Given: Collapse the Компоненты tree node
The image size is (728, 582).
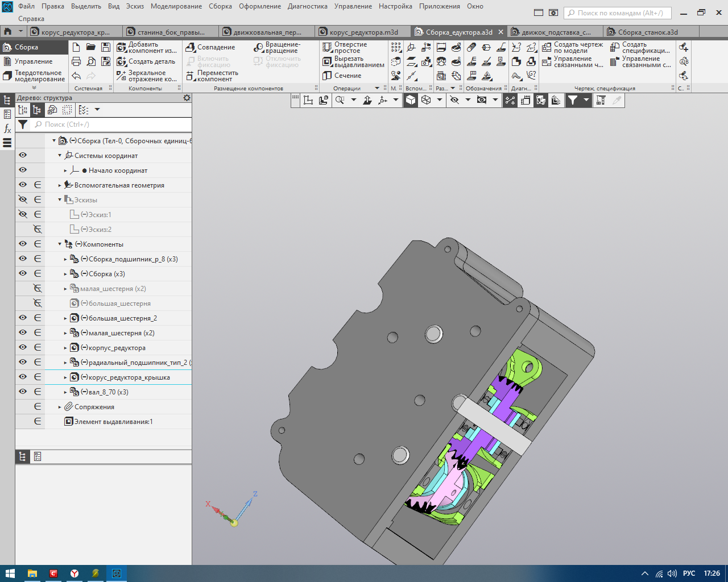Looking at the screenshot, I should [x=60, y=244].
